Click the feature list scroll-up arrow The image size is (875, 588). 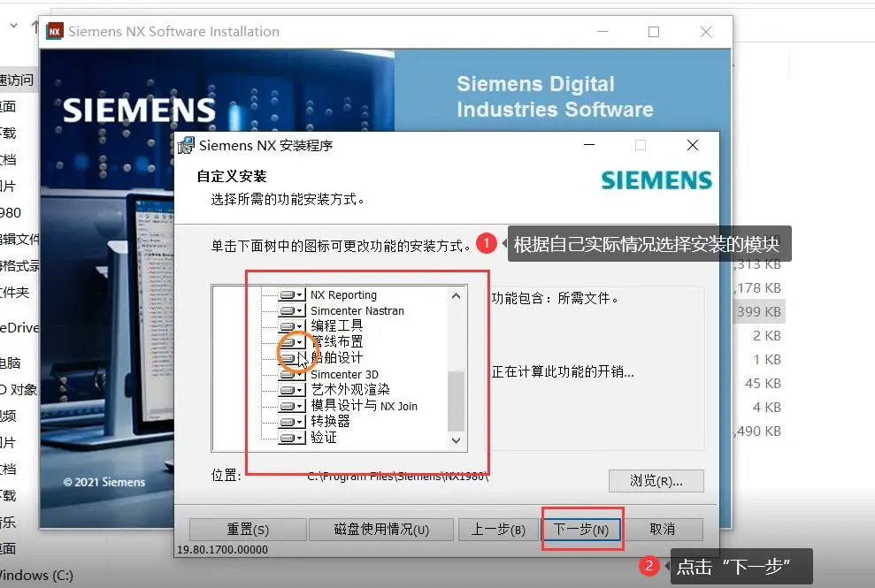pos(456,295)
